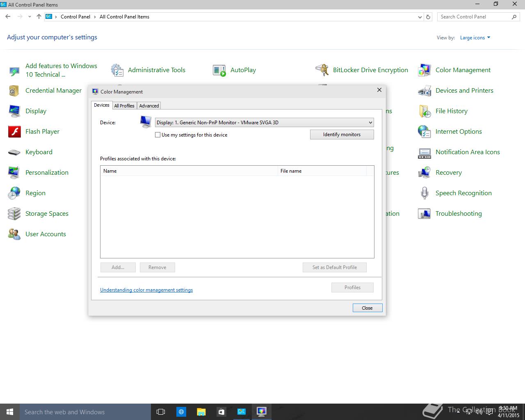Click the Profiles button
525x420 pixels.
[x=352, y=288]
